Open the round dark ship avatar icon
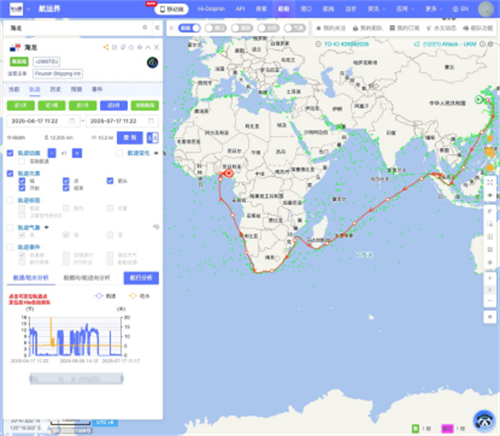 click(152, 62)
